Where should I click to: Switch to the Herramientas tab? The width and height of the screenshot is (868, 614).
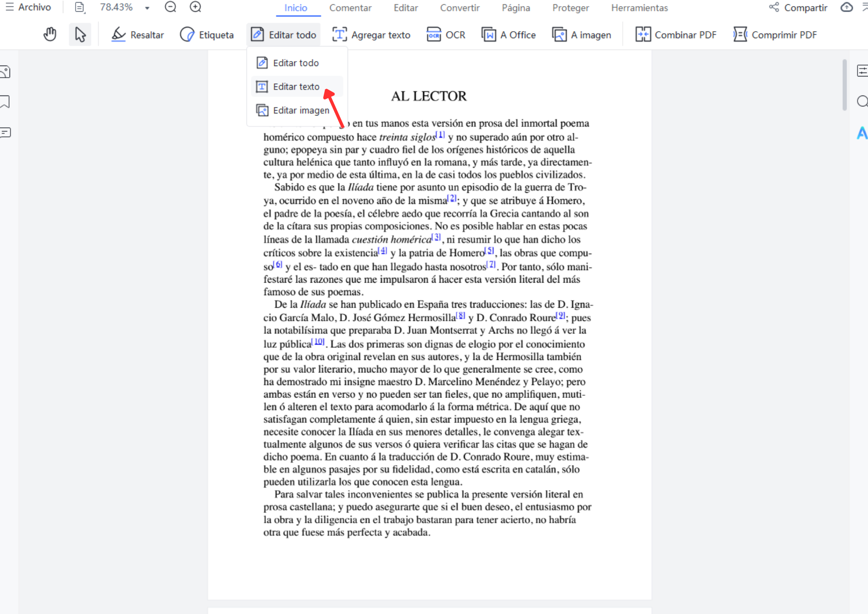tap(639, 8)
